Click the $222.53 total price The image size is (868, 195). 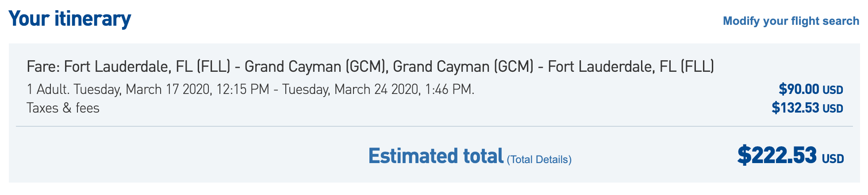[x=776, y=156]
